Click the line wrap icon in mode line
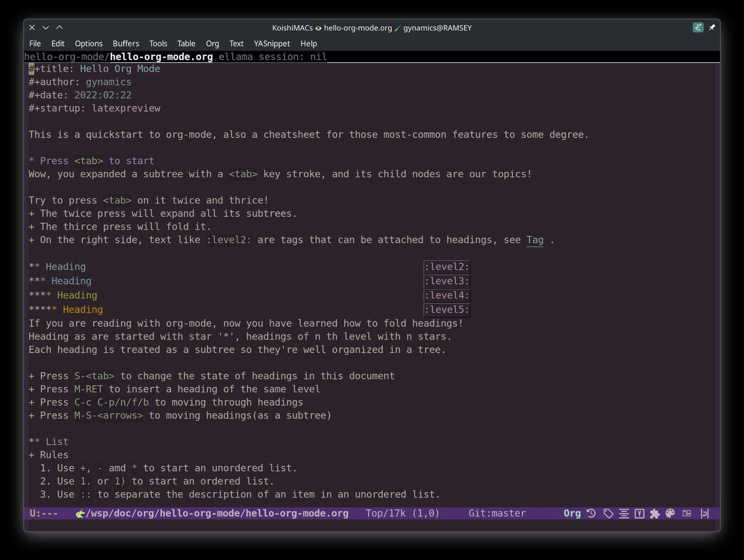Image resolution: width=744 pixels, height=560 pixels. click(704, 514)
